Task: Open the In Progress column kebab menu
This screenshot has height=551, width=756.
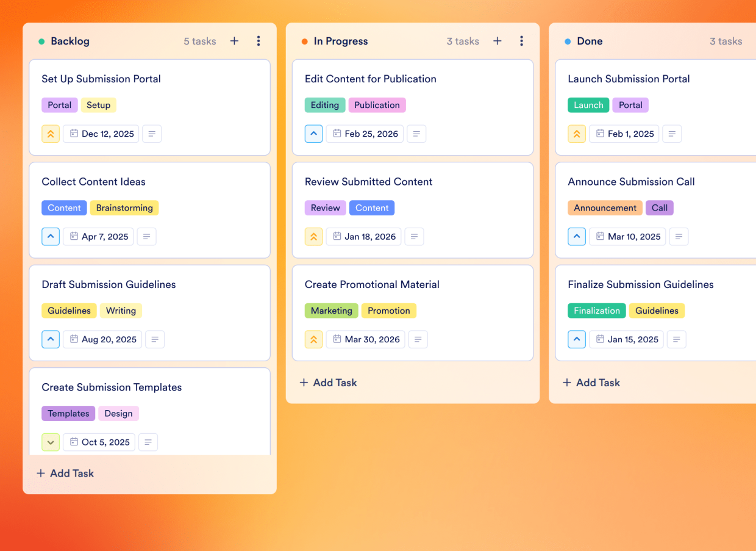Action: click(522, 41)
